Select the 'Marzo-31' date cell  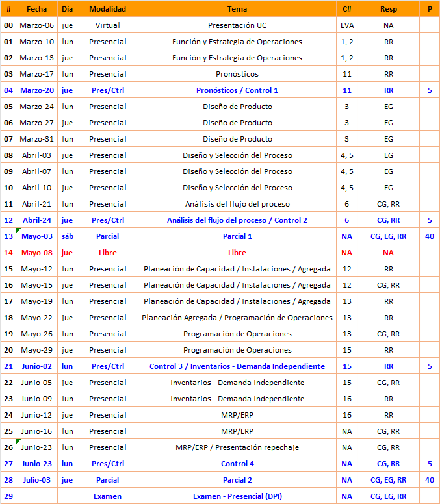[36, 139]
